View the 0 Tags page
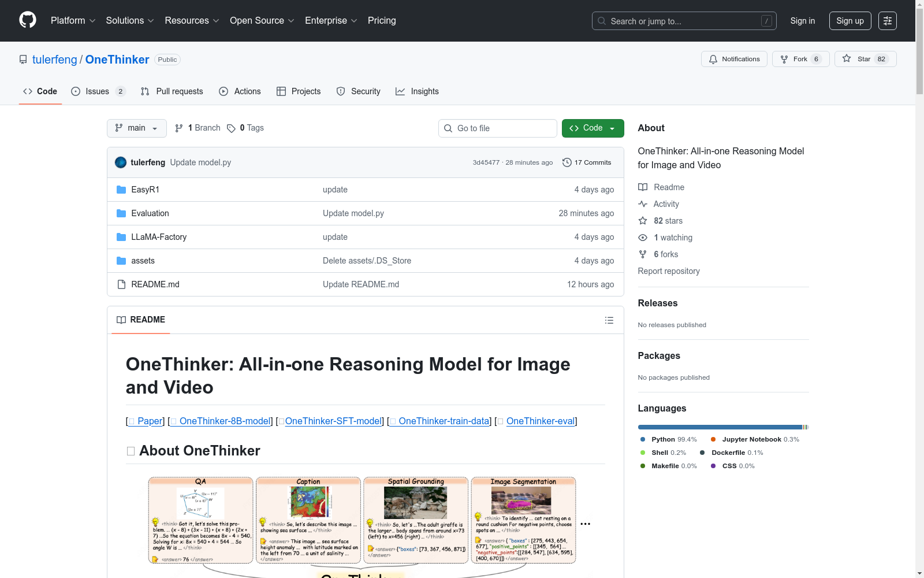This screenshot has width=924, height=578. coord(245,128)
